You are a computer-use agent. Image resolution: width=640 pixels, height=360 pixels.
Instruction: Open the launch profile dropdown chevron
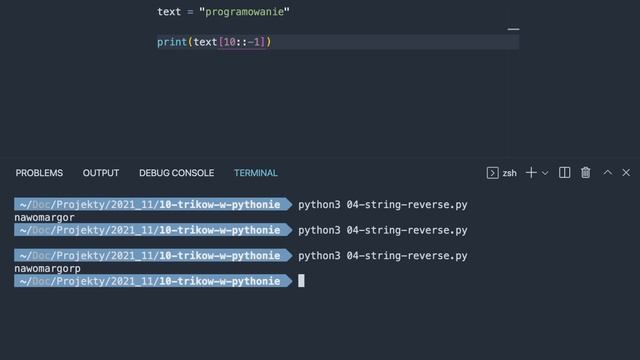pyautogui.click(x=545, y=173)
